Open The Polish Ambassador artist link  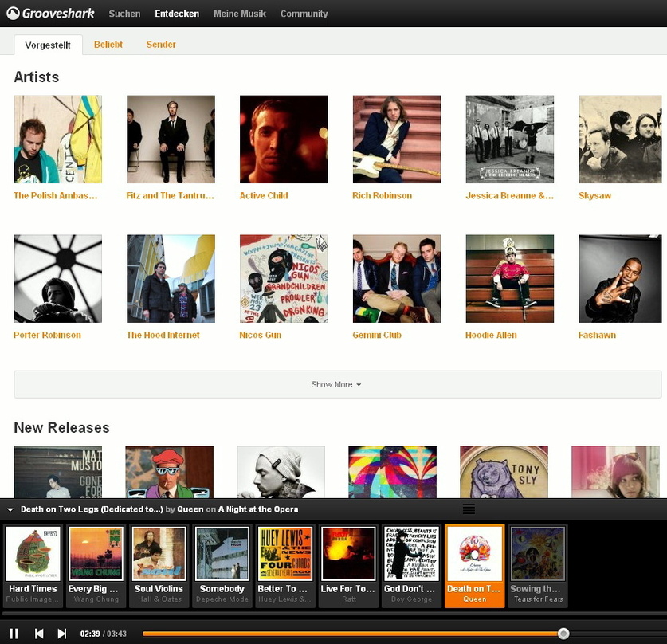(55, 195)
